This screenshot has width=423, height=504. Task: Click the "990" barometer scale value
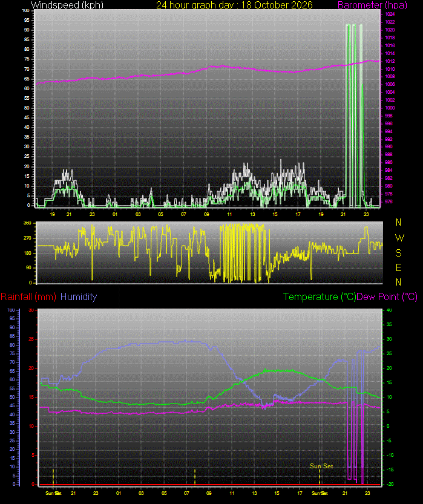click(389, 146)
